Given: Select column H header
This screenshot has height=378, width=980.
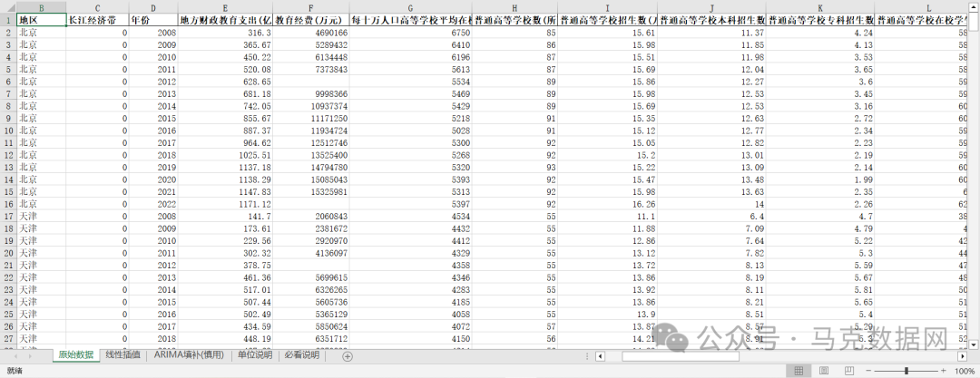Looking at the screenshot, I should [x=515, y=7].
